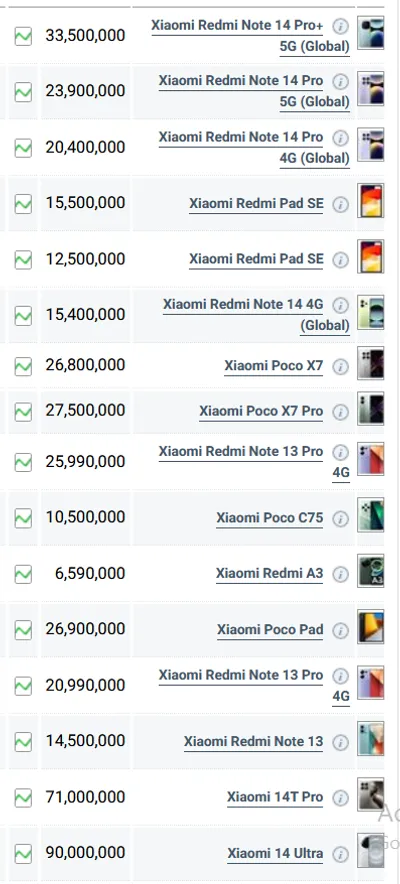
Task: Click info icon next to Xiaomi 14 Ultra
Action: coord(340,854)
